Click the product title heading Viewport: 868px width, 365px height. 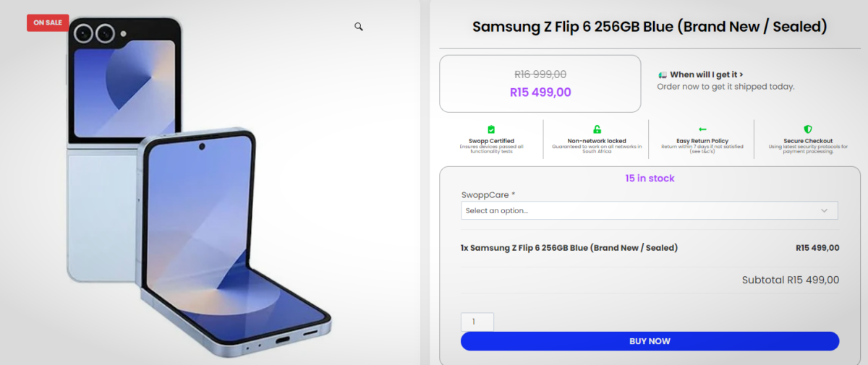[649, 27]
